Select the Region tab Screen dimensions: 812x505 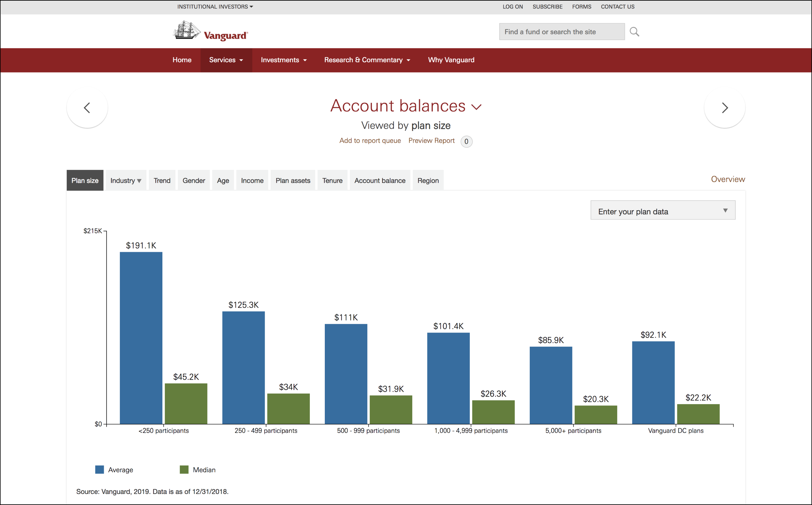pyautogui.click(x=428, y=180)
